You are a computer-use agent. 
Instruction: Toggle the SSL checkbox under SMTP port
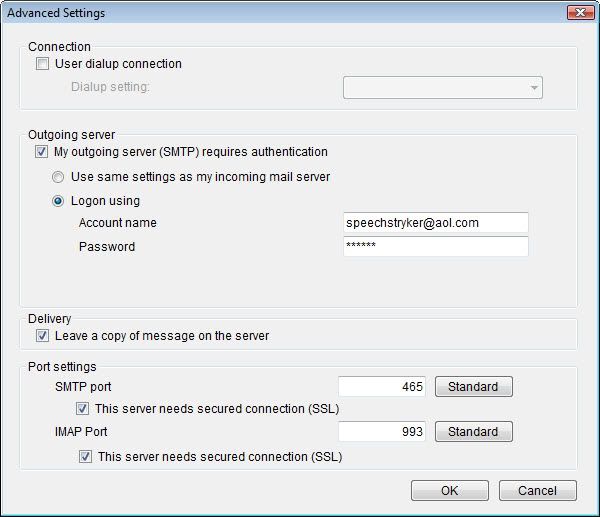[82, 408]
